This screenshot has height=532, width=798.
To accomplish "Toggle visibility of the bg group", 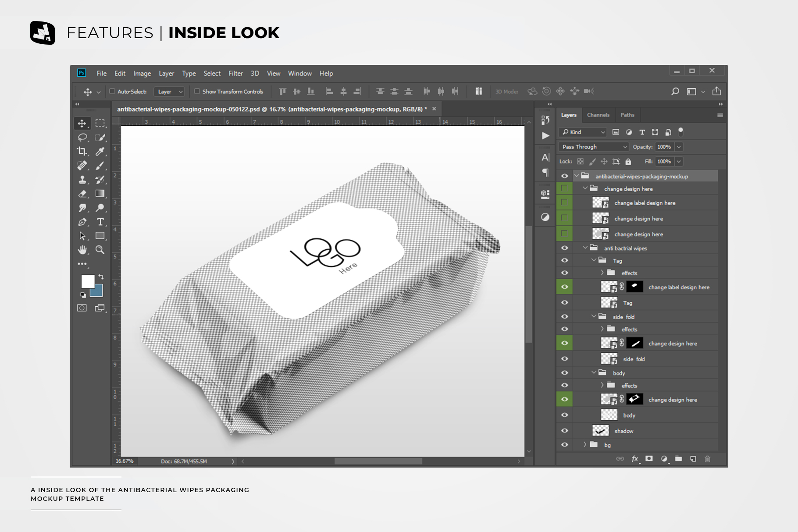I will point(564,445).
